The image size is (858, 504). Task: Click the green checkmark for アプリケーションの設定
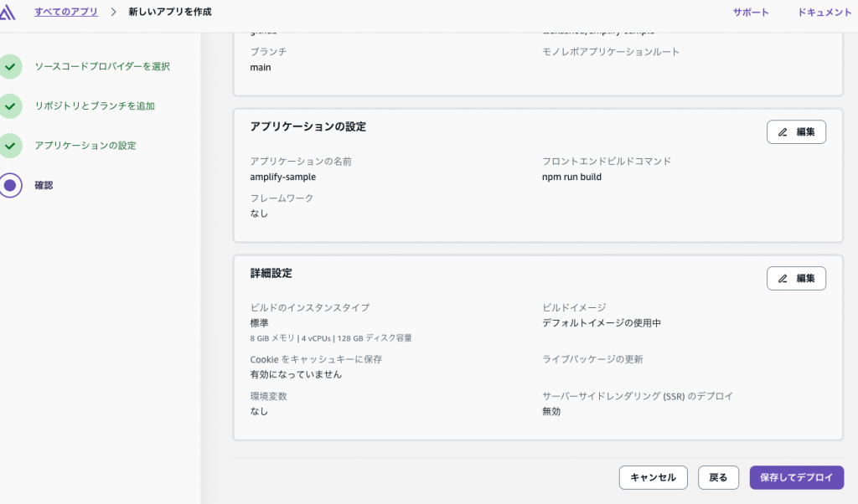click(x=12, y=144)
